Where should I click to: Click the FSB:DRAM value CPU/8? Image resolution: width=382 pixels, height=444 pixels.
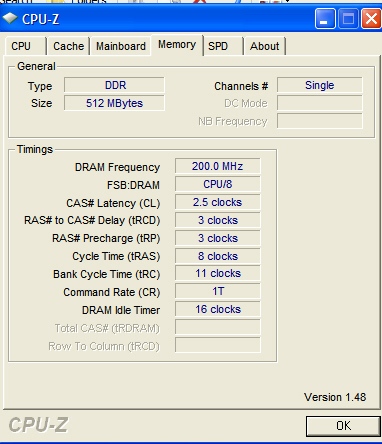[218, 184]
